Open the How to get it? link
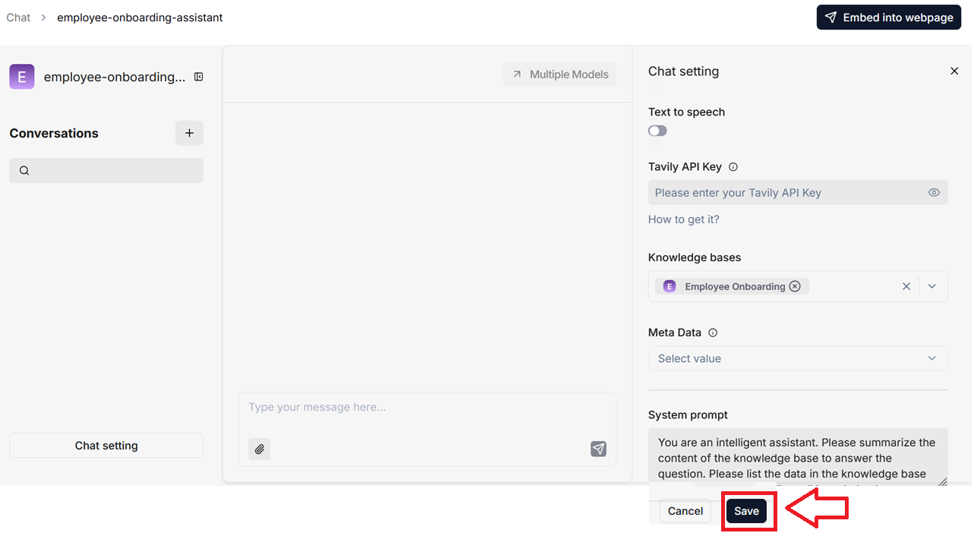This screenshot has height=533, width=980. (x=684, y=219)
